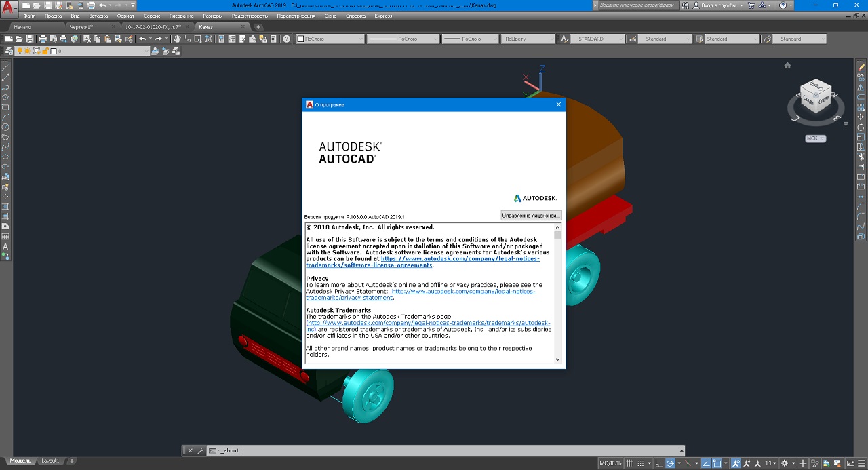Toggle ortho mode in the status bar
The height and width of the screenshot is (470, 868).
(658, 463)
